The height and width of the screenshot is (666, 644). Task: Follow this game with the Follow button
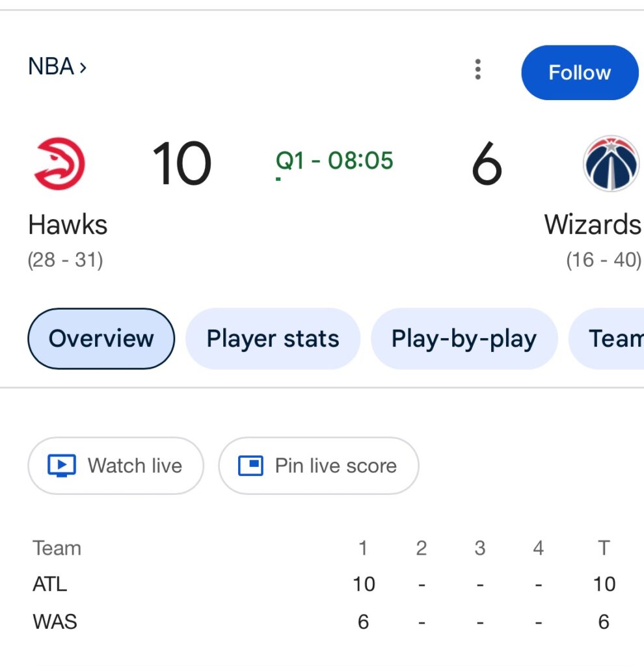point(579,72)
